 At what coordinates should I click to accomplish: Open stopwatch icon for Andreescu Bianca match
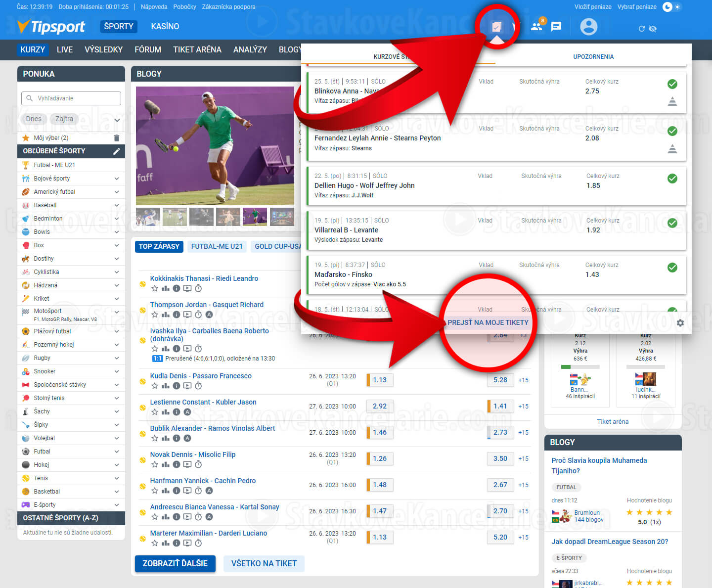click(198, 517)
